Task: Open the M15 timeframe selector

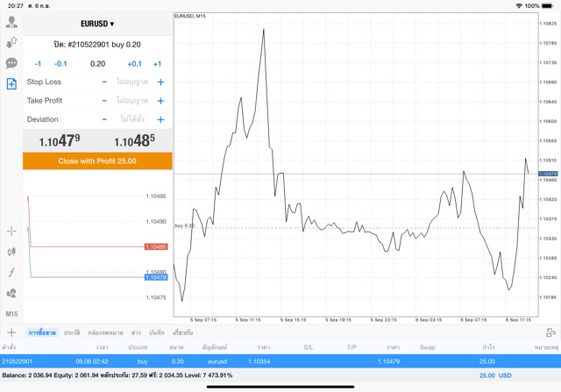Action: [11, 314]
